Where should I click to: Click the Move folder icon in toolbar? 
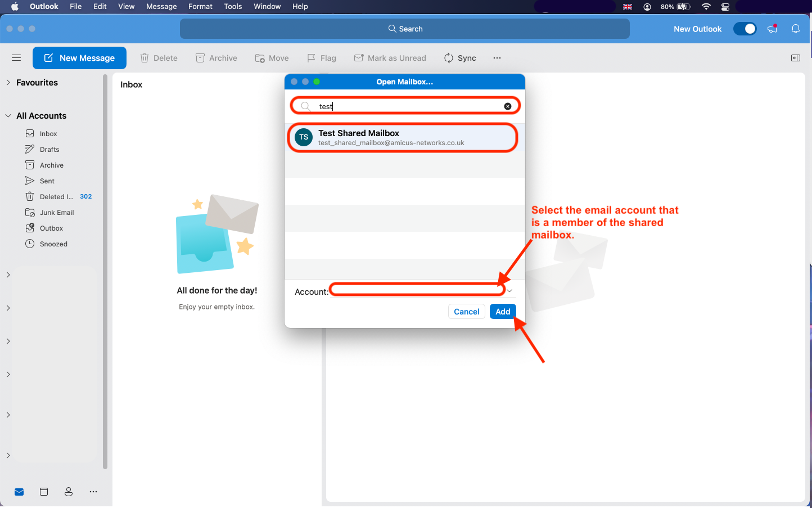coord(260,58)
